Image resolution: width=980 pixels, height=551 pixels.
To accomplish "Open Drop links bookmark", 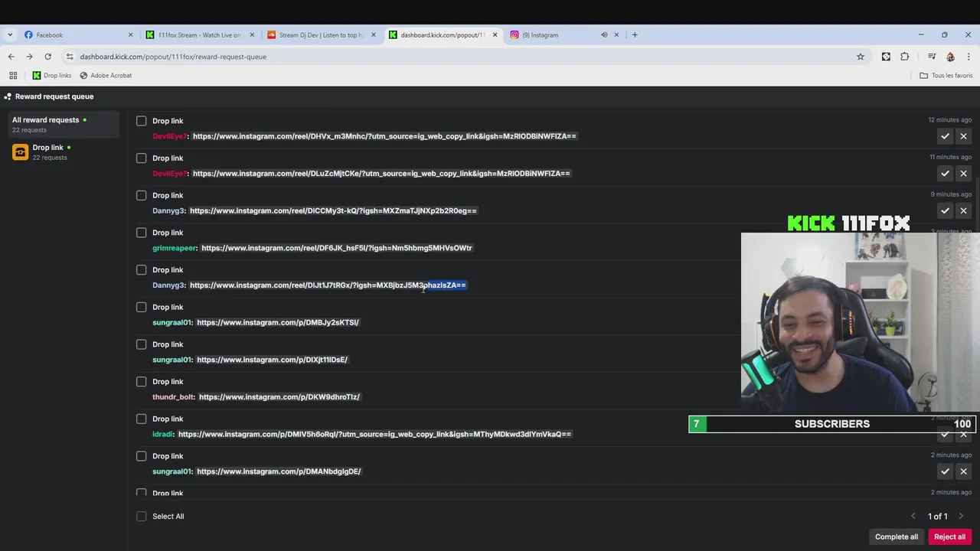I will (x=51, y=76).
